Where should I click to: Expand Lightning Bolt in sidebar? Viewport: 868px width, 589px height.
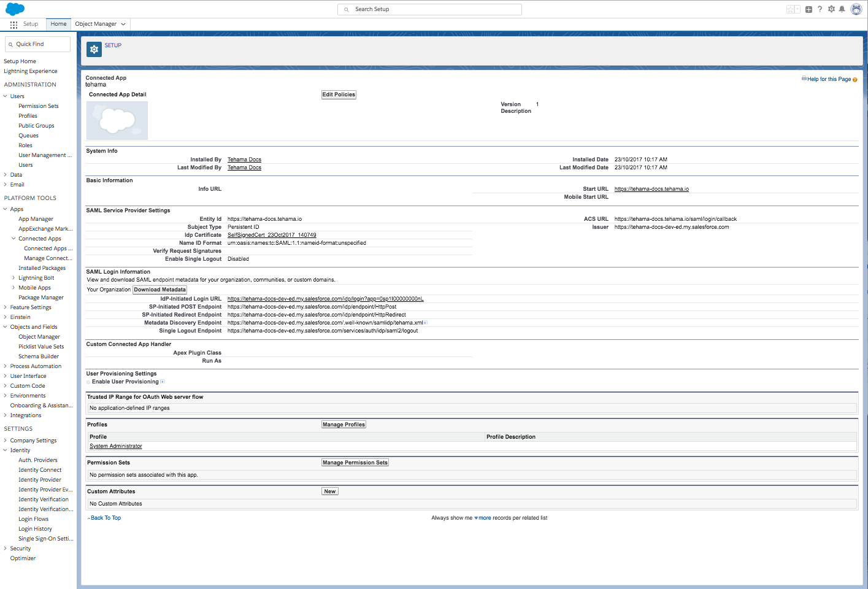tap(13, 278)
